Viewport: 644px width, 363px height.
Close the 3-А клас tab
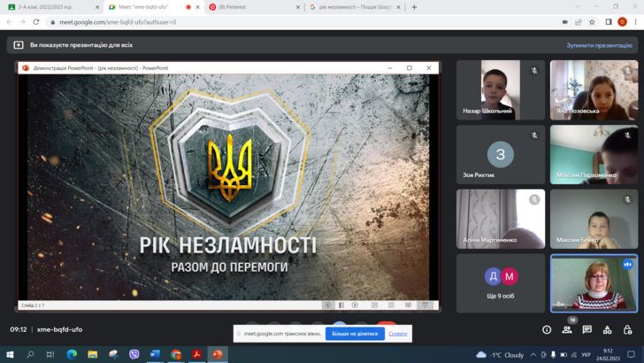(x=97, y=7)
